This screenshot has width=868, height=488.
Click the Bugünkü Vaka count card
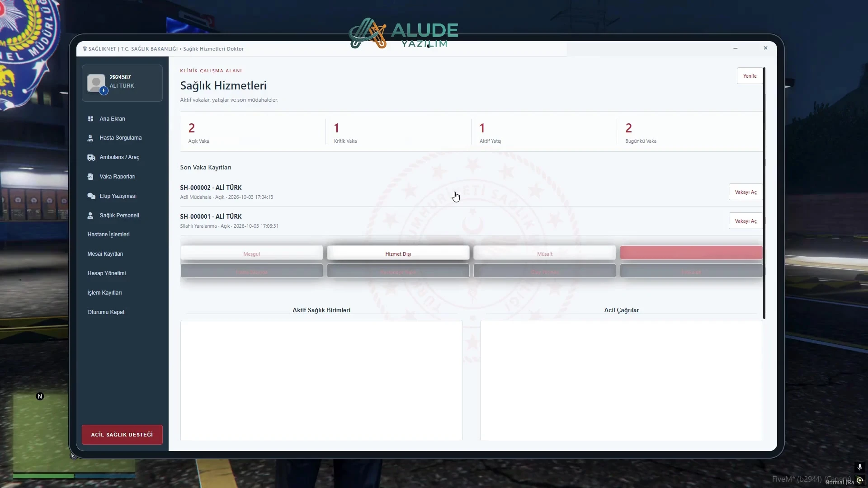[x=689, y=132]
